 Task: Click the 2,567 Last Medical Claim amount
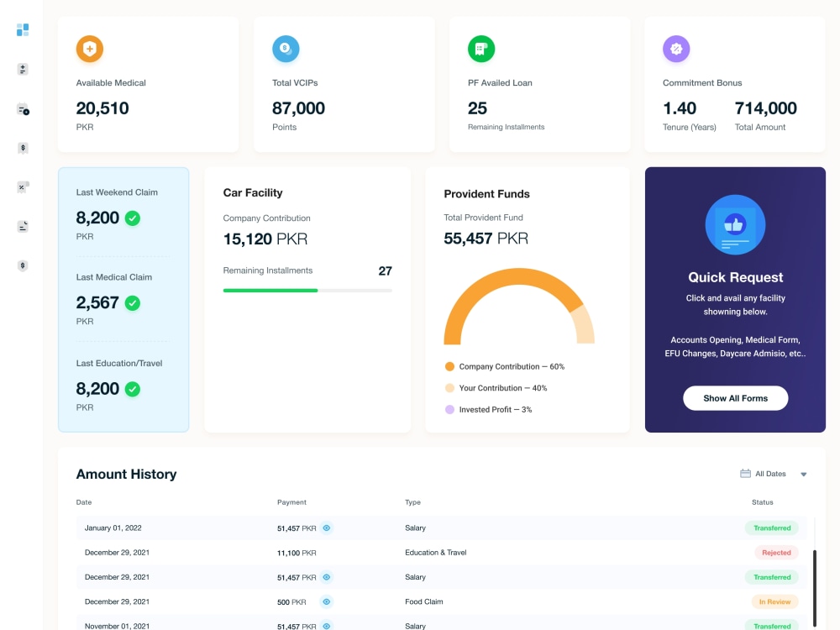click(97, 302)
